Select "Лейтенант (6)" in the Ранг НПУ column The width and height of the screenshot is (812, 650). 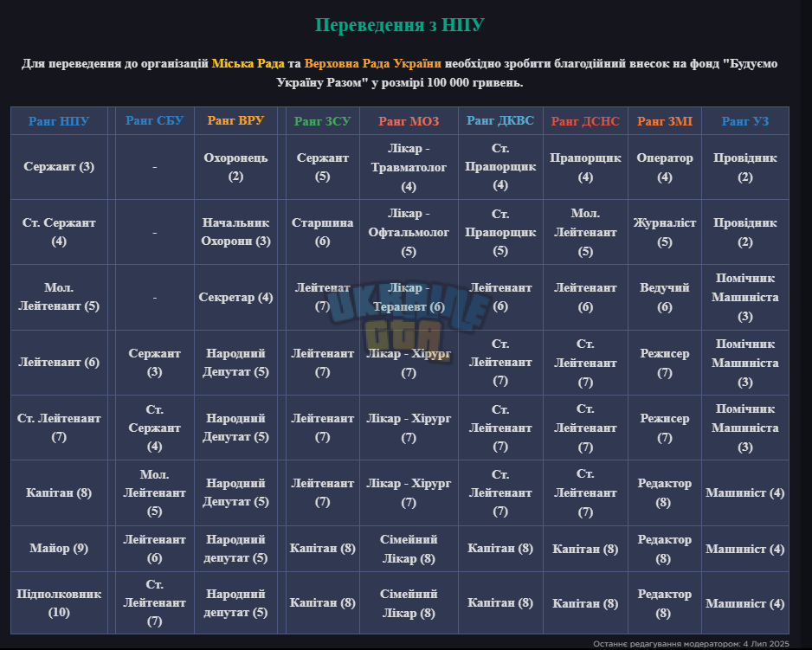pos(59,363)
